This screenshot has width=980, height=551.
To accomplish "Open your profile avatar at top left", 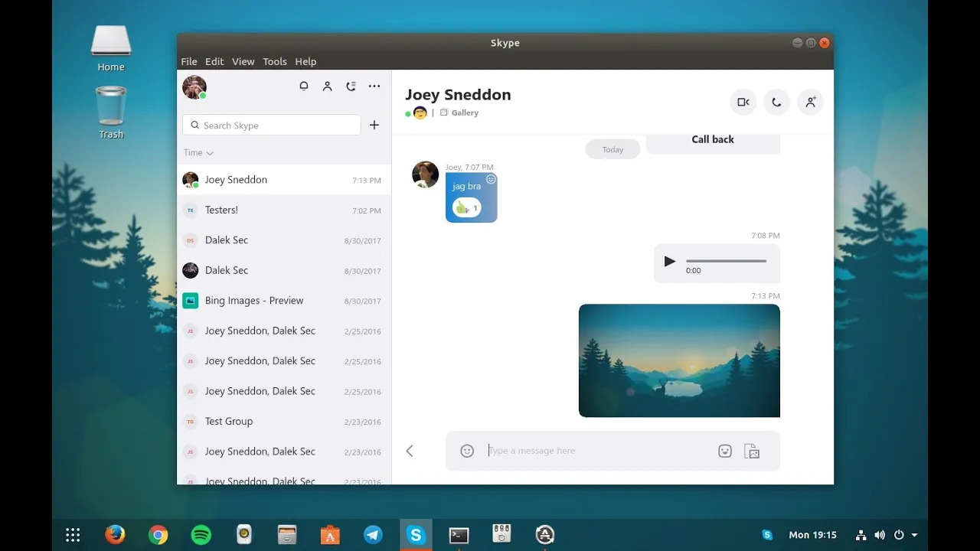I will click(x=194, y=87).
